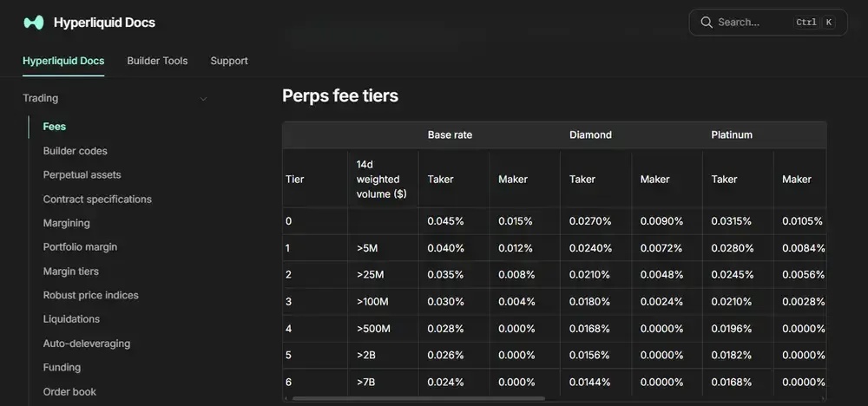Viewport: 868px width, 406px height.
Task: Click the Hyperliquid logo icon
Action: pyautogui.click(x=34, y=23)
